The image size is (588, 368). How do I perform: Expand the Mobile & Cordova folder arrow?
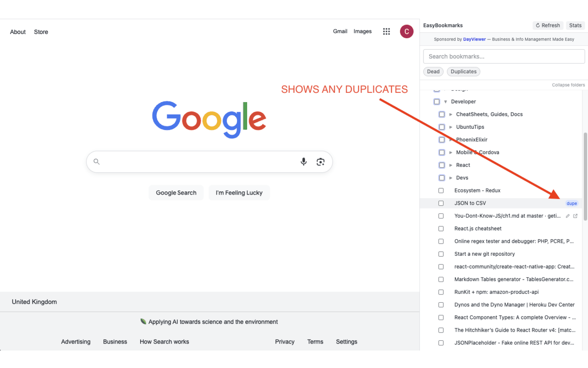[x=451, y=152]
